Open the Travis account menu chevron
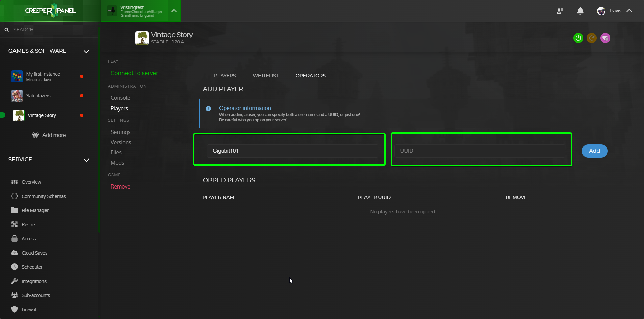644x319 pixels. (629, 11)
